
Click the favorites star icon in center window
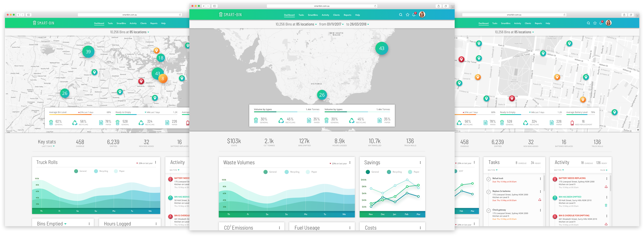click(407, 15)
